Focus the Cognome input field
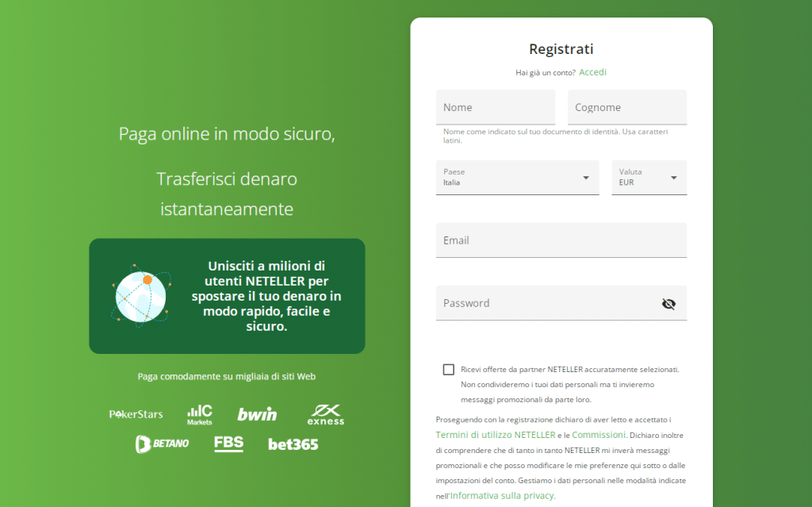This screenshot has height=507, width=812. [x=626, y=107]
